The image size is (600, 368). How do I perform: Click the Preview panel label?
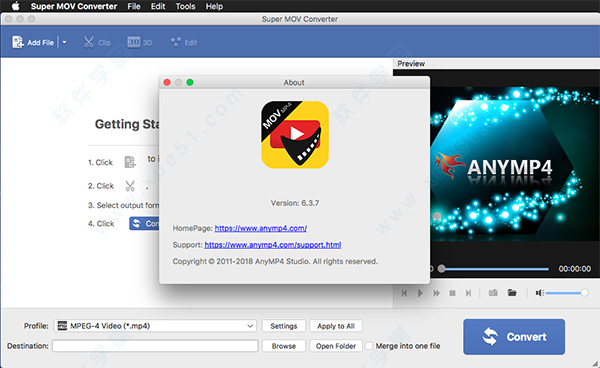[x=411, y=64]
